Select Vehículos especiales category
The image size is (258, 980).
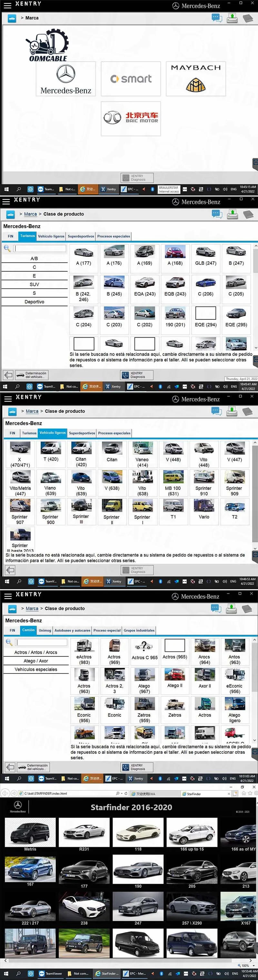point(36,670)
